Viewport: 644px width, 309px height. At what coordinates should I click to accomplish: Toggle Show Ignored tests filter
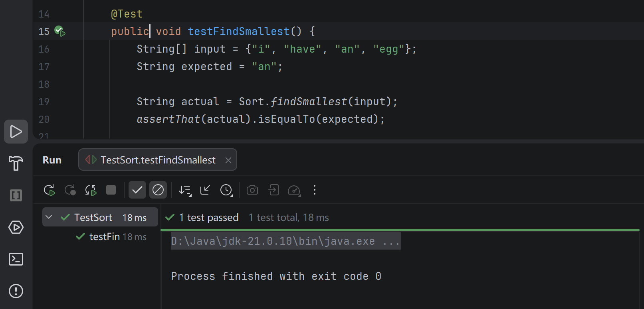click(x=158, y=190)
